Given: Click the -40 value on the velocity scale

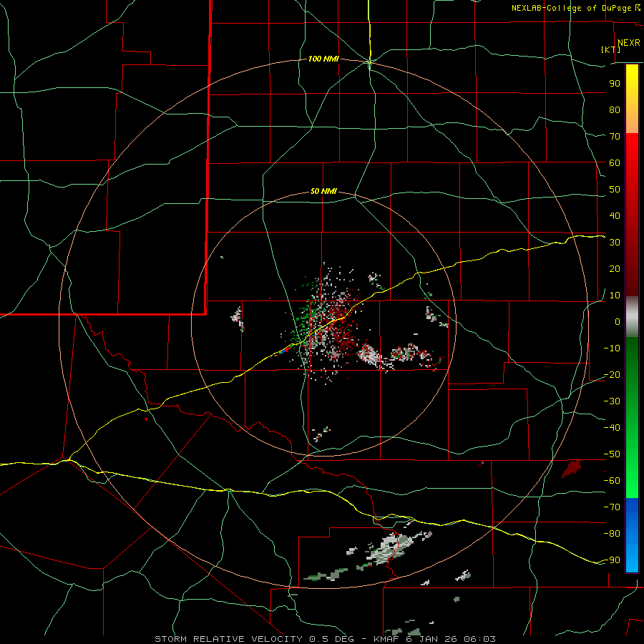Looking at the screenshot, I should coord(612,428).
